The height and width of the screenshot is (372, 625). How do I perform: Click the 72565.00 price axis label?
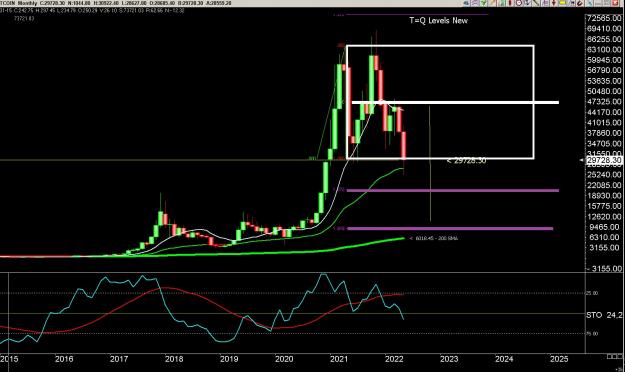click(x=604, y=18)
